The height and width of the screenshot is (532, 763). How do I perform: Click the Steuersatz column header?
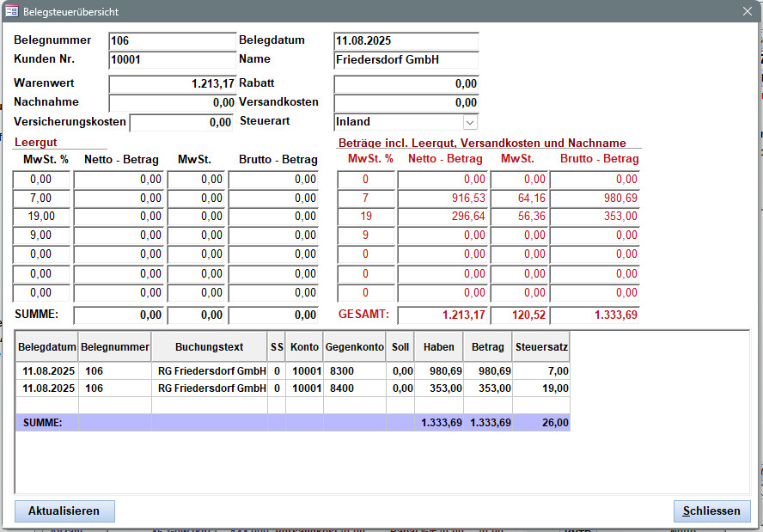[541, 346]
